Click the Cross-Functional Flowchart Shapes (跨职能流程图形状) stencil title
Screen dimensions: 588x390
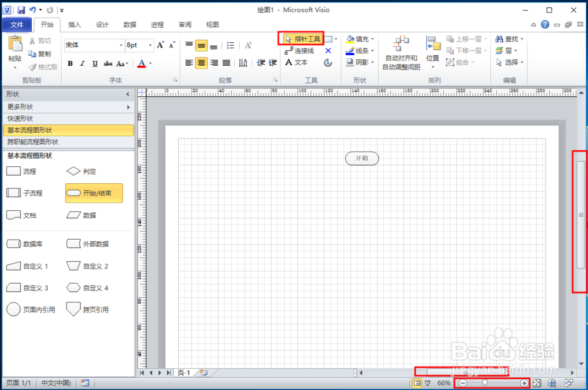coord(33,142)
